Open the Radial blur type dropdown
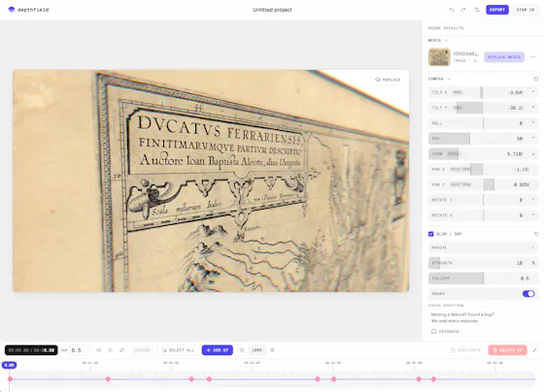Screen dimensions: 544x392 (483, 247)
